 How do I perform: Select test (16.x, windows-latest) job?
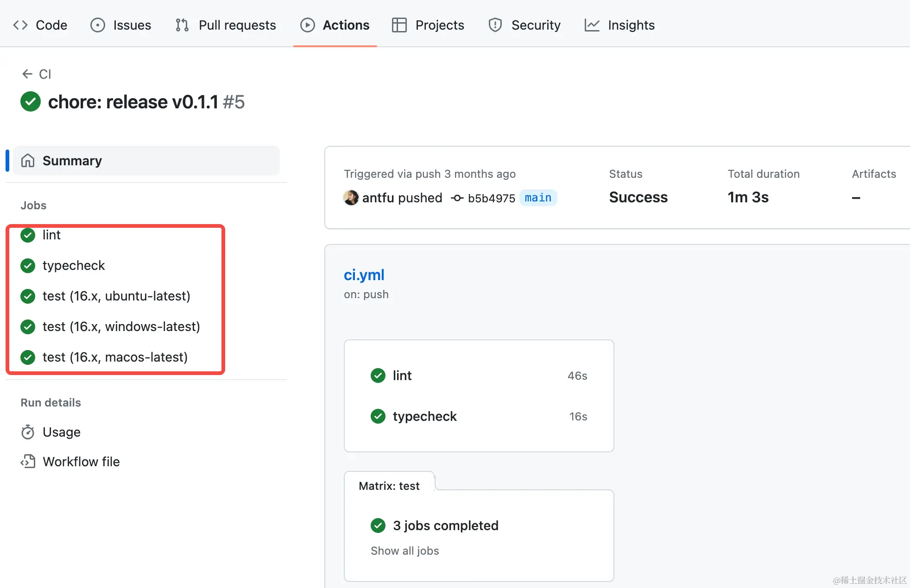pos(121,326)
